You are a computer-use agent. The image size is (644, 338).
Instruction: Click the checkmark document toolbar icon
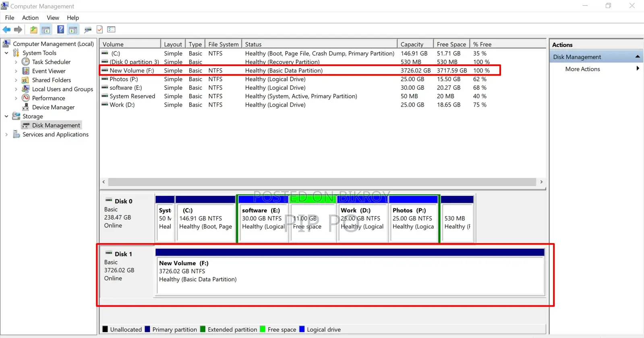(99, 29)
